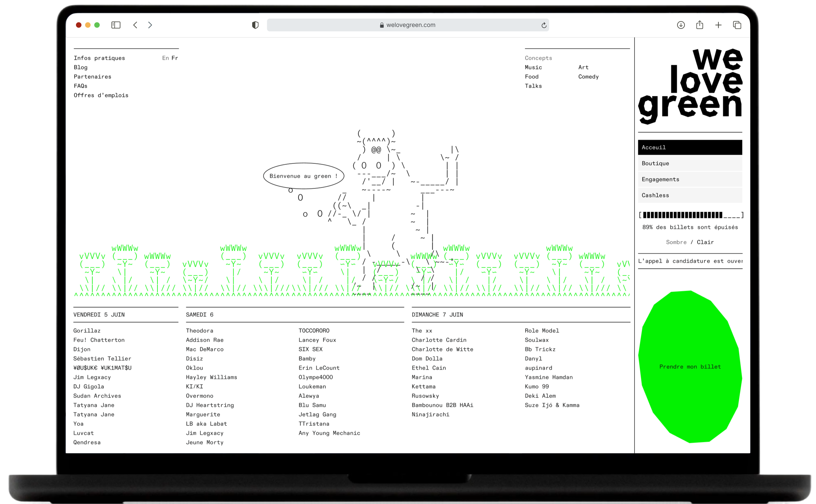
Task: Open the Comedy concept
Action: (588, 77)
